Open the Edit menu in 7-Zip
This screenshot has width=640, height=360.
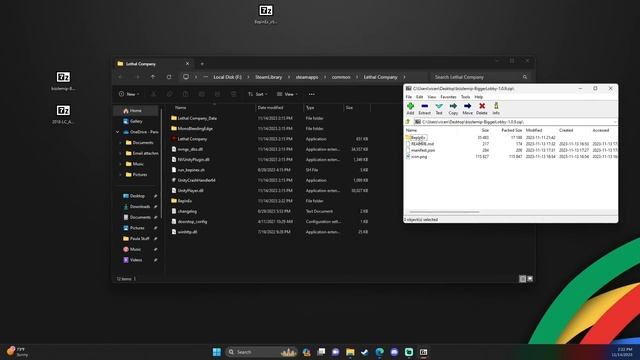420,97
